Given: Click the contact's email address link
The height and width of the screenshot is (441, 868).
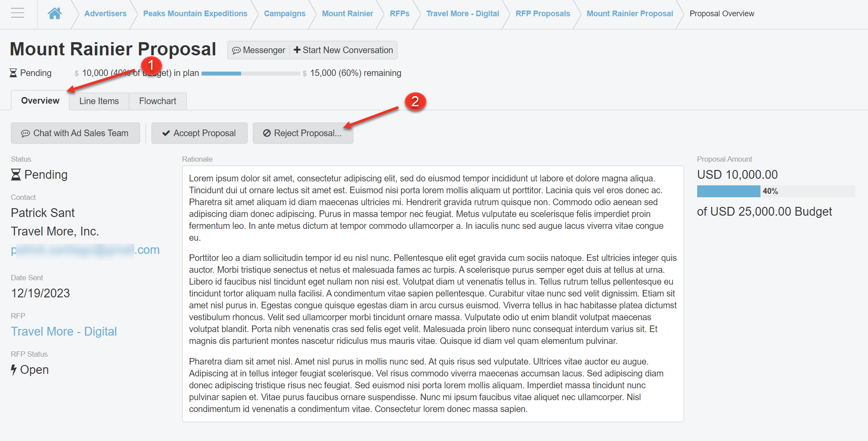Looking at the screenshot, I should pyautogui.click(x=85, y=250).
